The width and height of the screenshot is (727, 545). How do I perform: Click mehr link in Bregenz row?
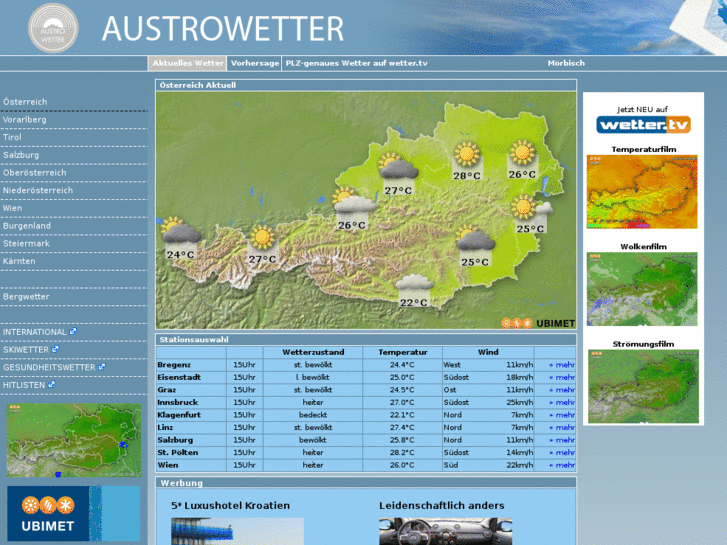(562, 365)
